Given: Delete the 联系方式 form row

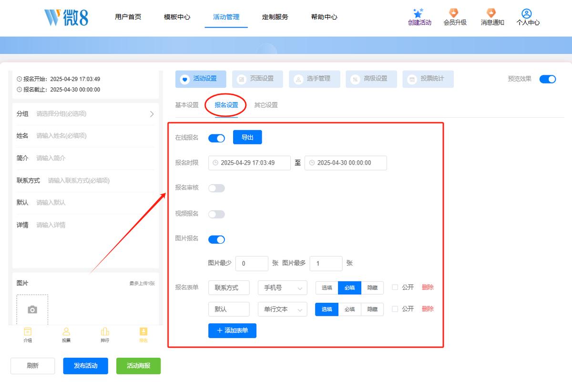Looking at the screenshot, I should click(x=428, y=288).
